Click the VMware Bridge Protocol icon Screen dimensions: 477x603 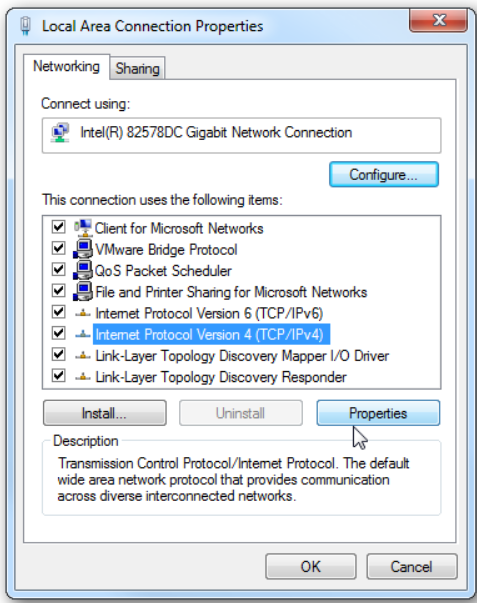[x=83, y=249]
